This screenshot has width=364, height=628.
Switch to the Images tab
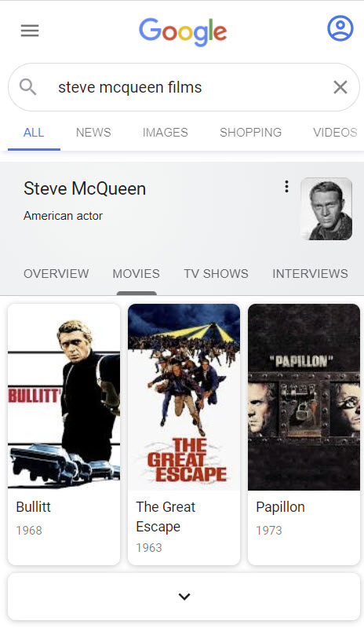pyautogui.click(x=165, y=133)
